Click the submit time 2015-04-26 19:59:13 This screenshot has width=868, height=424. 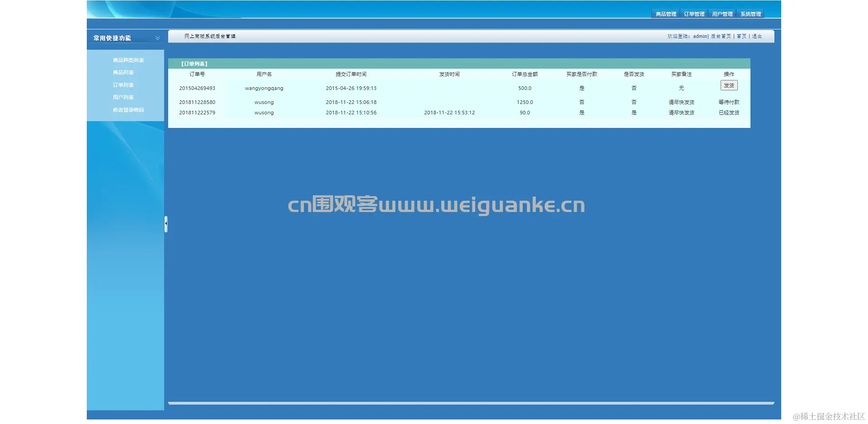[x=351, y=88]
